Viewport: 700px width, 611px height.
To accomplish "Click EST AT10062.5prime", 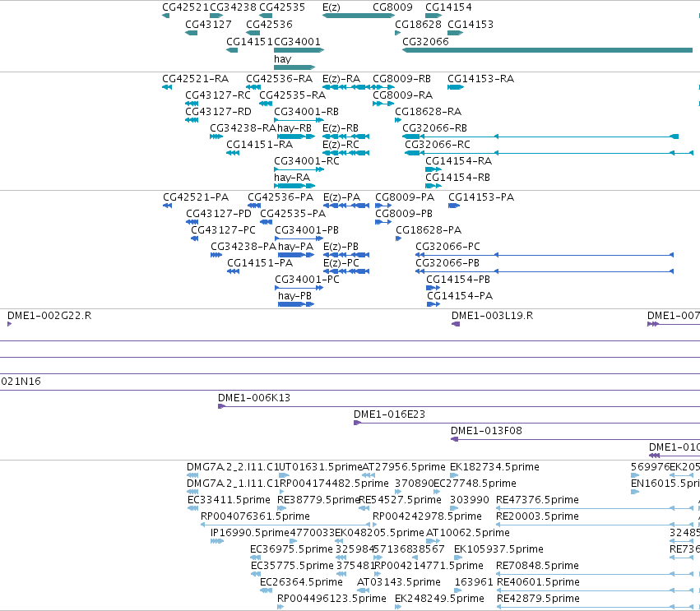I will coord(468,533).
